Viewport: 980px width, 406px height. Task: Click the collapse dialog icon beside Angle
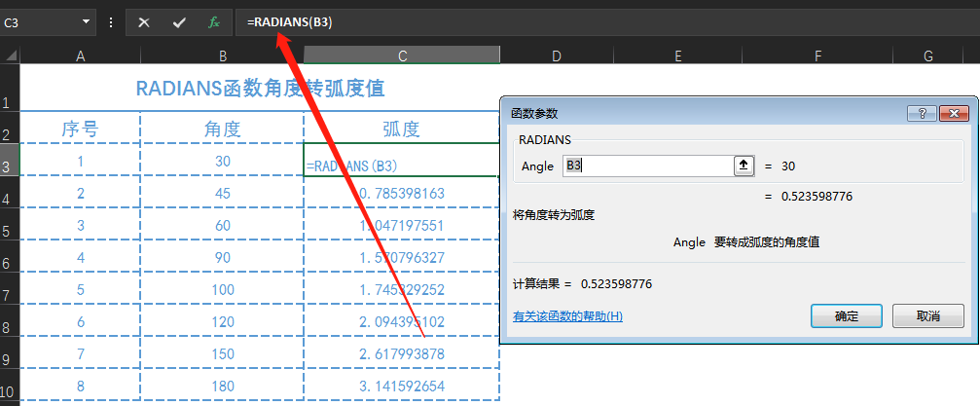(744, 166)
